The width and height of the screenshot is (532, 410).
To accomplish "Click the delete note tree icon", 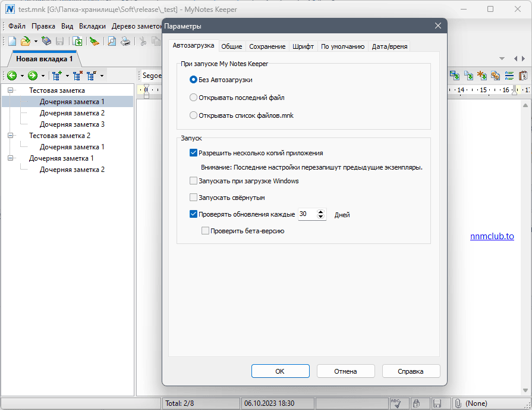I will [78, 76].
